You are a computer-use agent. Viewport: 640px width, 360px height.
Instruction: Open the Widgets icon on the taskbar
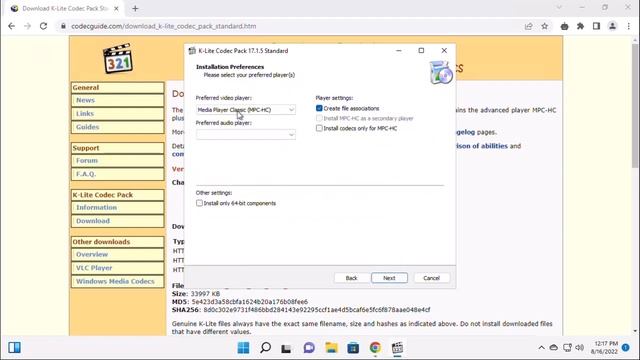click(x=14, y=348)
